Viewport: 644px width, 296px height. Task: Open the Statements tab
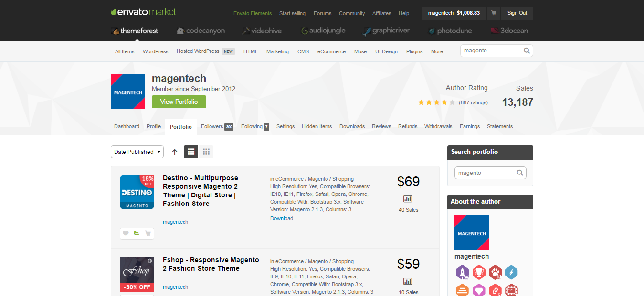point(500,126)
